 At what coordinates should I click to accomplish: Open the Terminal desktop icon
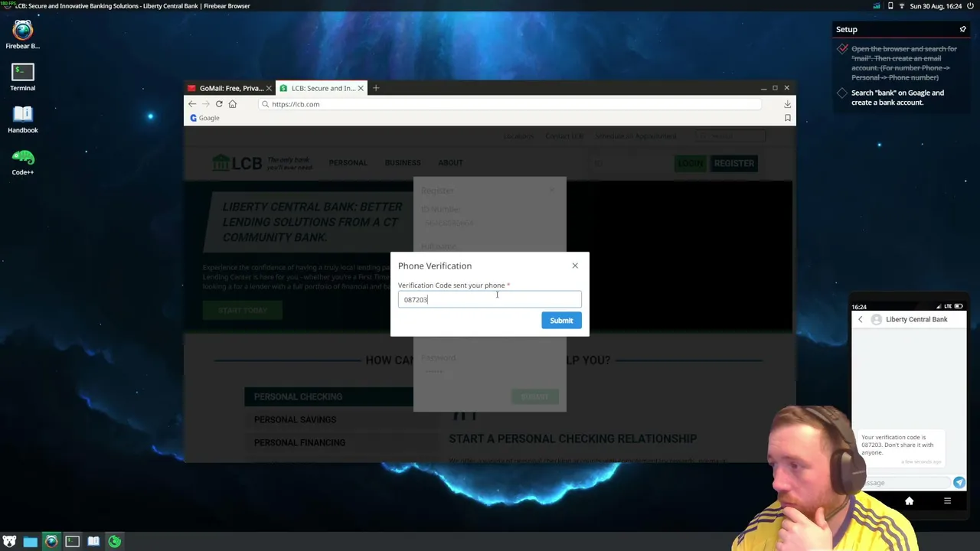[23, 77]
